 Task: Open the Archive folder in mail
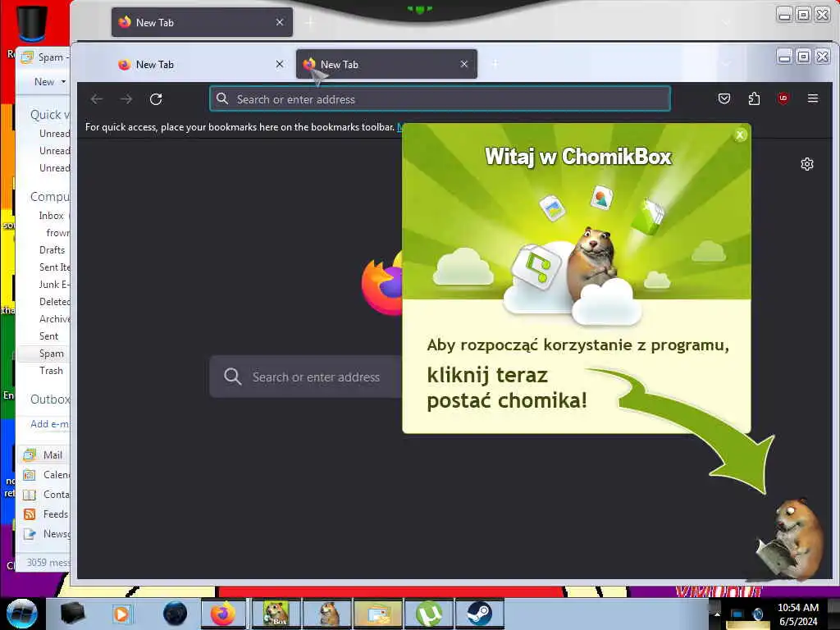click(x=55, y=319)
